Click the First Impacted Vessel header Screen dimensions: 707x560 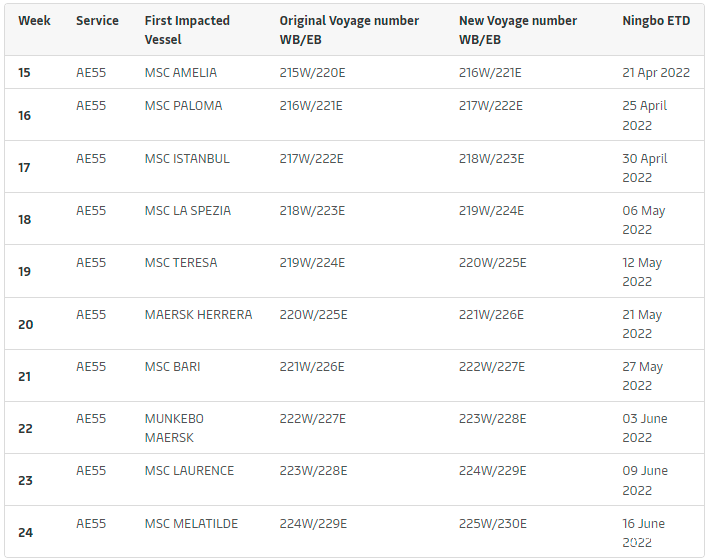pyautogui.click(x=187, y=30)
